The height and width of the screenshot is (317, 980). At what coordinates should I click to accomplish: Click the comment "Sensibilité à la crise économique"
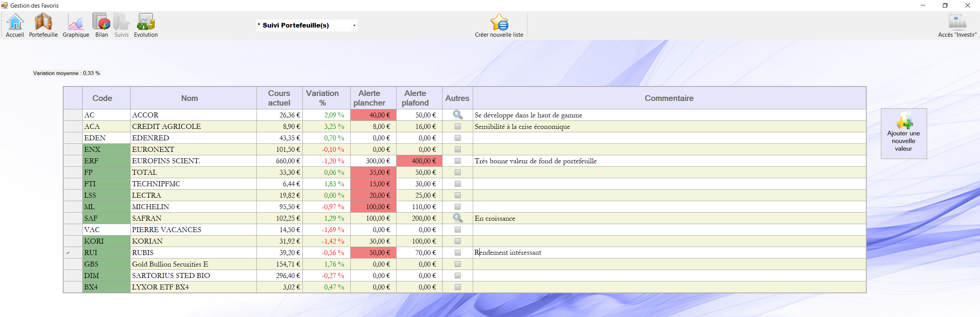coord(522,127)
